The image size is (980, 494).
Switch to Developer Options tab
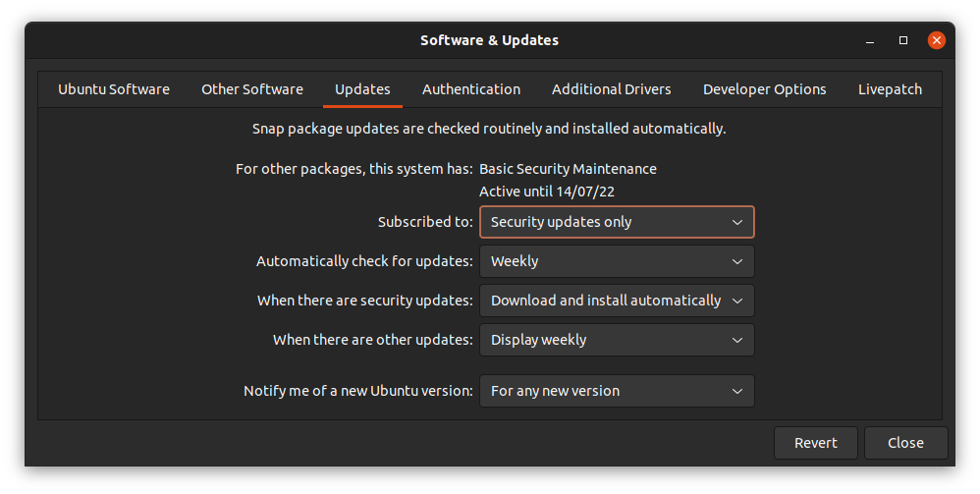(x=764, y=89)
